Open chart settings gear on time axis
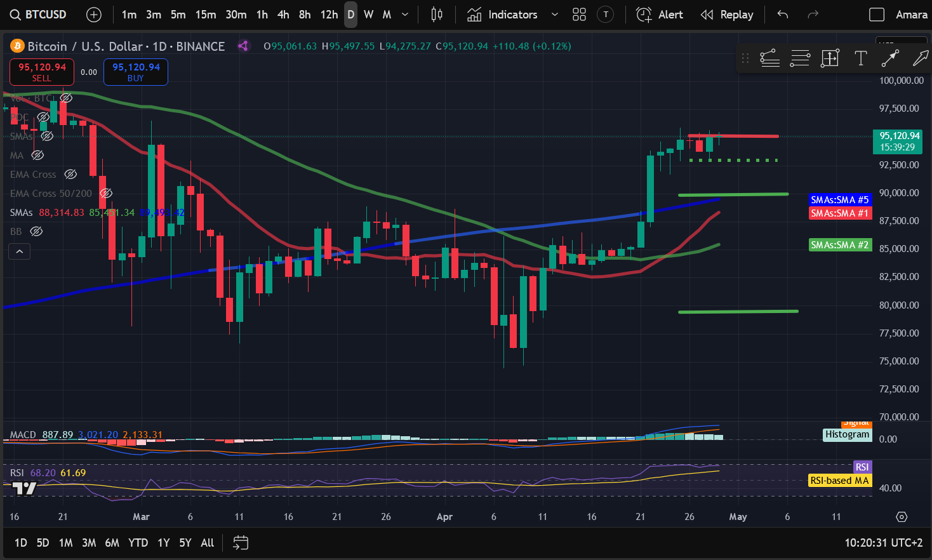This screenshot has height=560, width=932. 902,517
